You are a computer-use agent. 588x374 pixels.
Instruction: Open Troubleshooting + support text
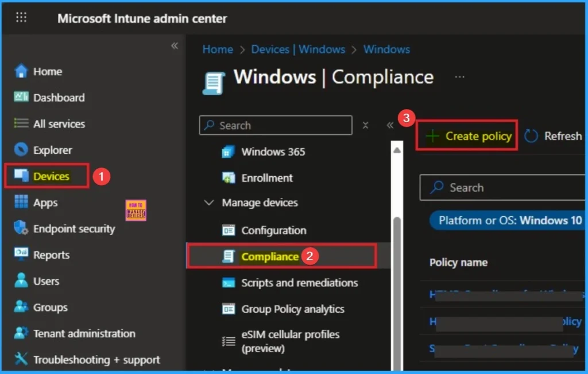96,360
